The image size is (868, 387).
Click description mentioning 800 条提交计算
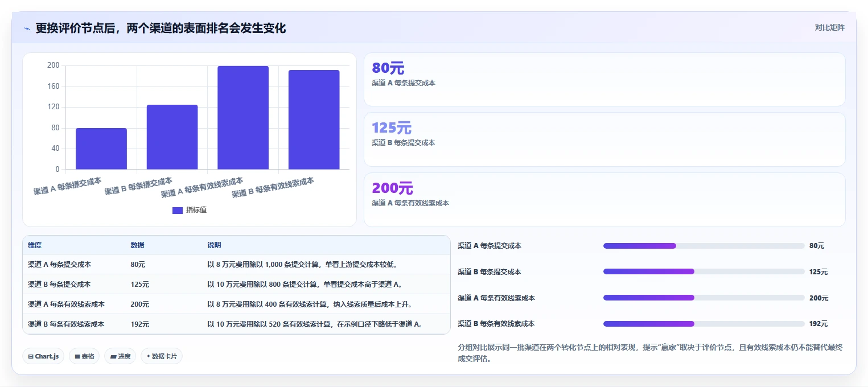(305, 285)
